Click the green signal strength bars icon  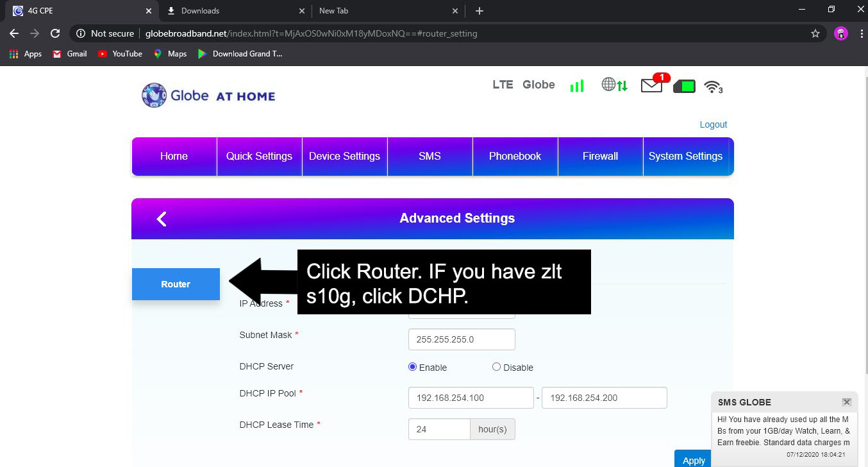[x=577, y=85]
